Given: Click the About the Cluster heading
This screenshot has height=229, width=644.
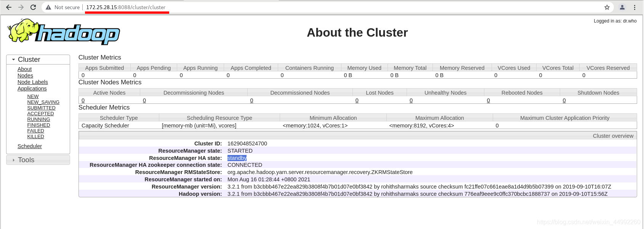Looking at the screenshot, I should tap(357, 32).
